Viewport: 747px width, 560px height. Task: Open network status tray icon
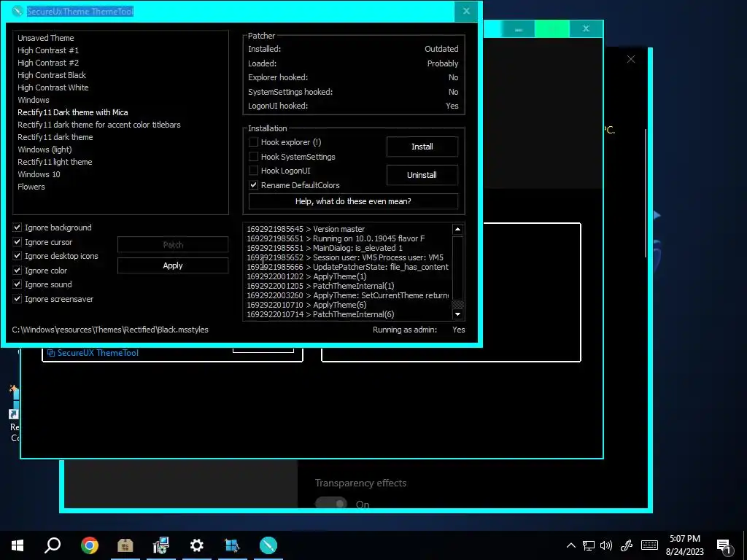coord(589,545)
